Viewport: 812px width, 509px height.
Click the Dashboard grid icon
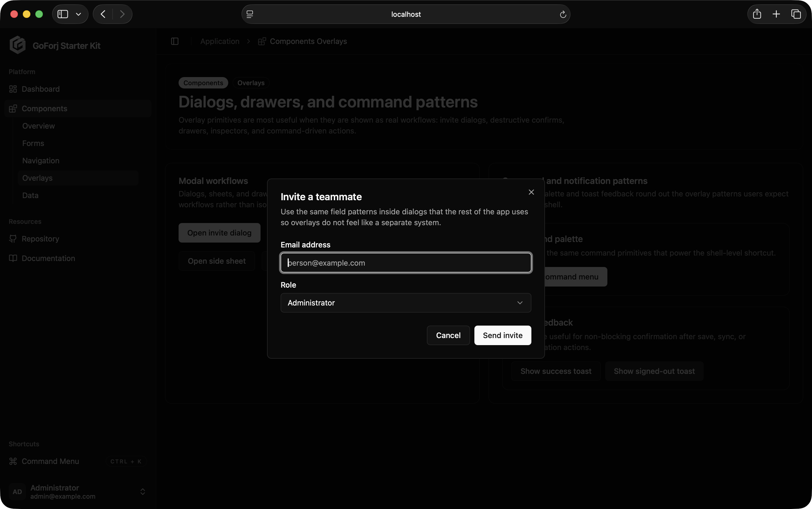coord(13,89)
